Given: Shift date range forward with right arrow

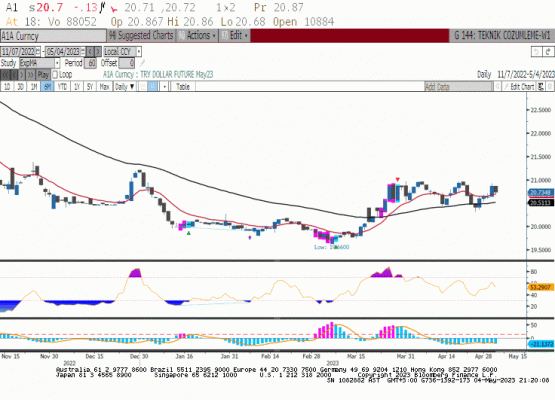Looking at the screenshot, I should [98, 52].
